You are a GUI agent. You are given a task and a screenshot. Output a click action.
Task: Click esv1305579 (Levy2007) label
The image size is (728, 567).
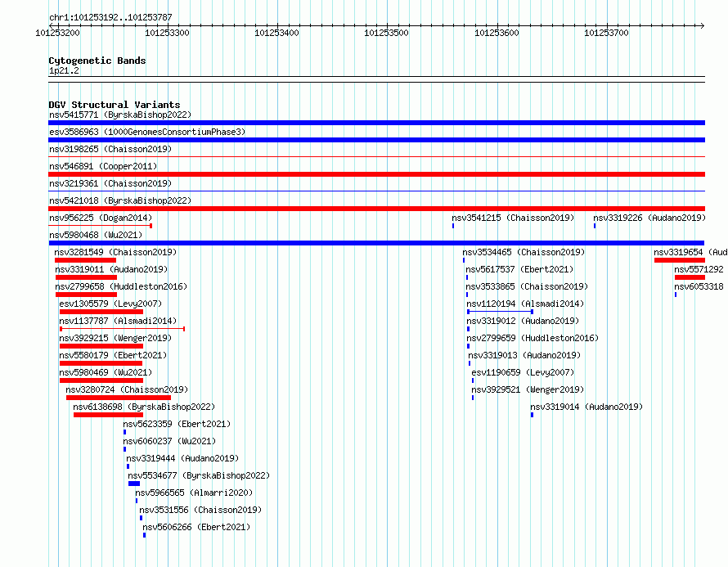(x=110, y=304)
